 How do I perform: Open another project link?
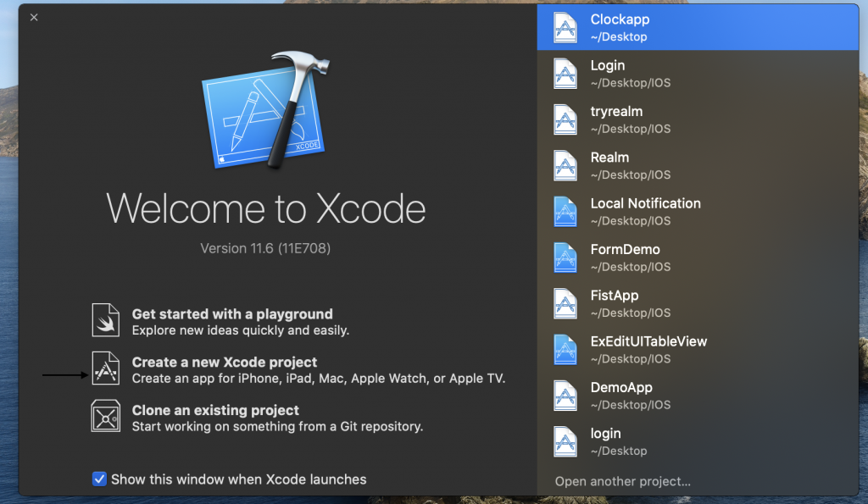coord(623,481)
